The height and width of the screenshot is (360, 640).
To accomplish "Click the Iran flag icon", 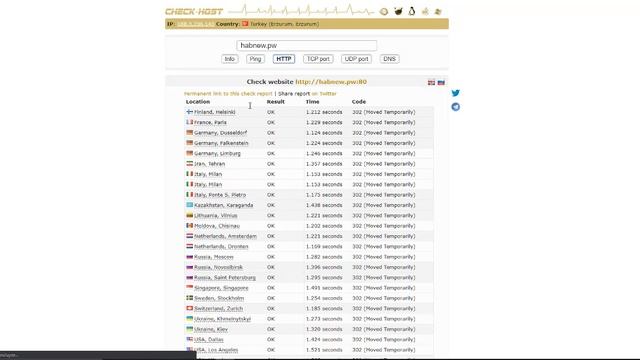I will click(x=189, y=163).
